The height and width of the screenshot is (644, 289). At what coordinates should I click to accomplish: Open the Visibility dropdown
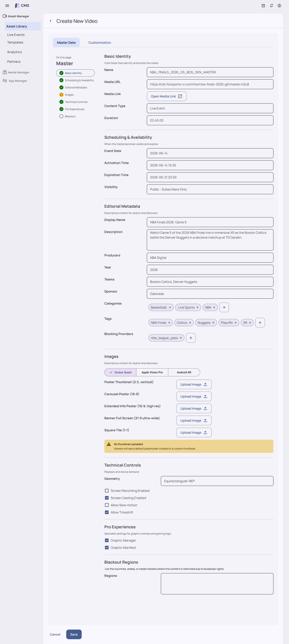pos(210,189)
